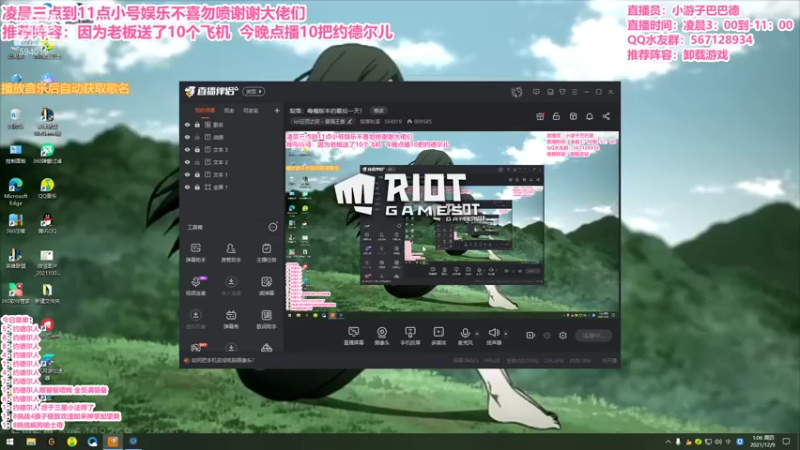Viewport: 800px width, 450px height.
Task: Mute the 麦克风 microphone
Action: 465,336
